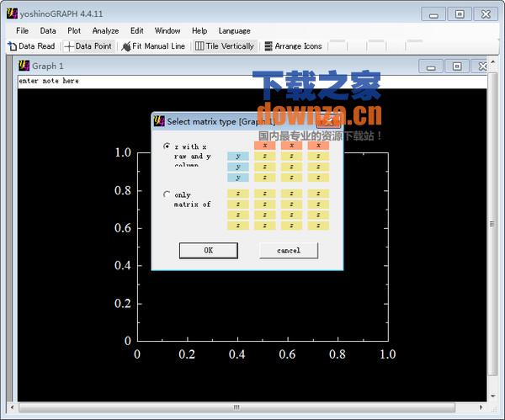The image size is (505, 420).
Task: Click the scroll up arrow
Action: coord(492,61)
